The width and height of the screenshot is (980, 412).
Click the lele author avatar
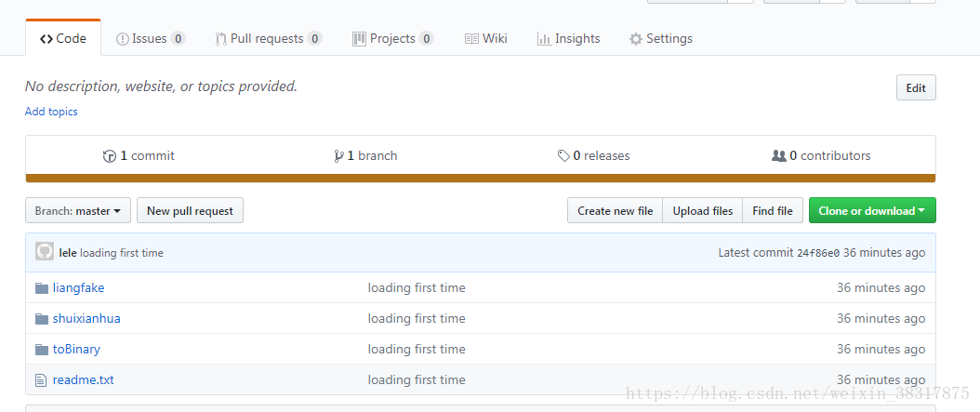[x=44, y=252]
